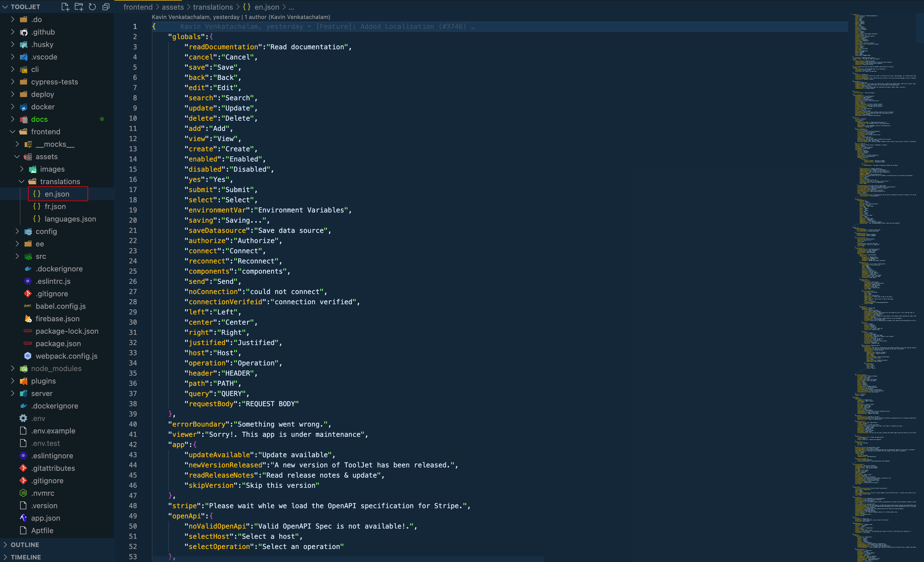Collapse the frontend folder chevron

tap(12, 132)
